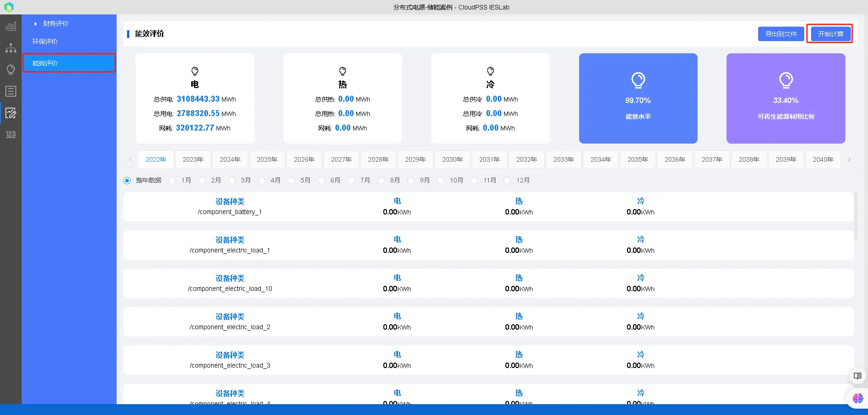Open the book documentation floating icon
The height and width of the screenshot is (415, 868).
(858, 376)
